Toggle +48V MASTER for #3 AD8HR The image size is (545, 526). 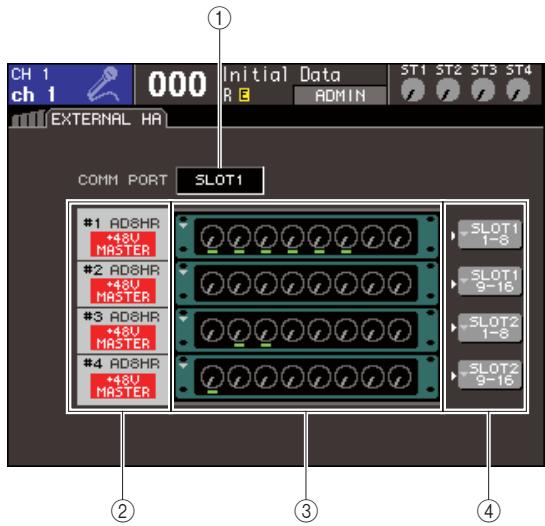[x=123, y=338]
